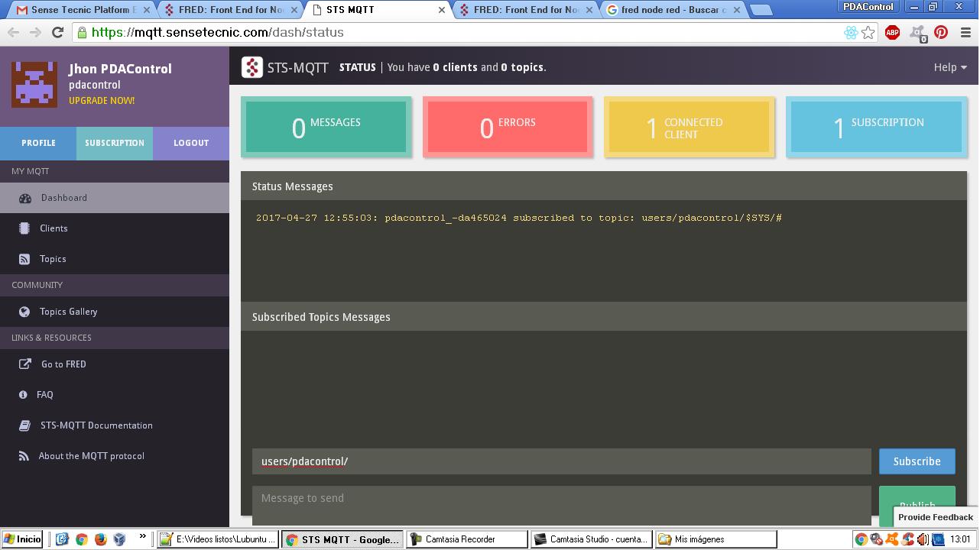
Task: Open the Adblock Plus extension
Action: click(892, 32)
